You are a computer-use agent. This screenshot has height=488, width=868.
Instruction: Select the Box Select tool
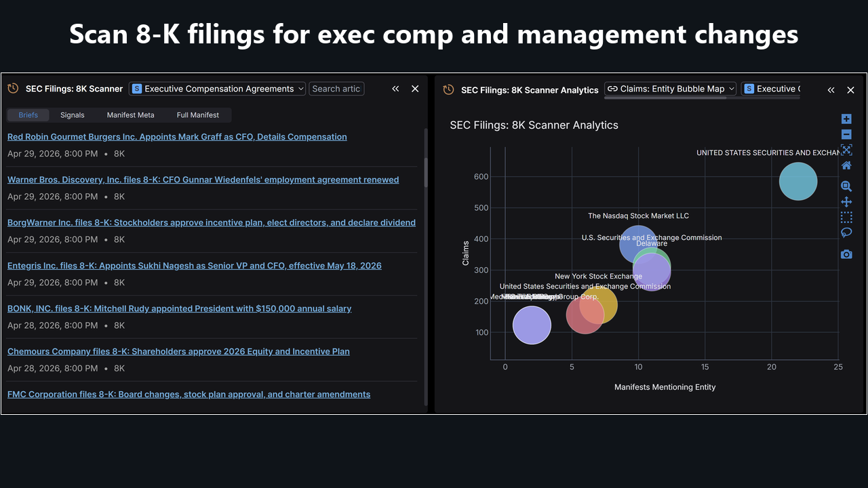[x=846, y=218]
